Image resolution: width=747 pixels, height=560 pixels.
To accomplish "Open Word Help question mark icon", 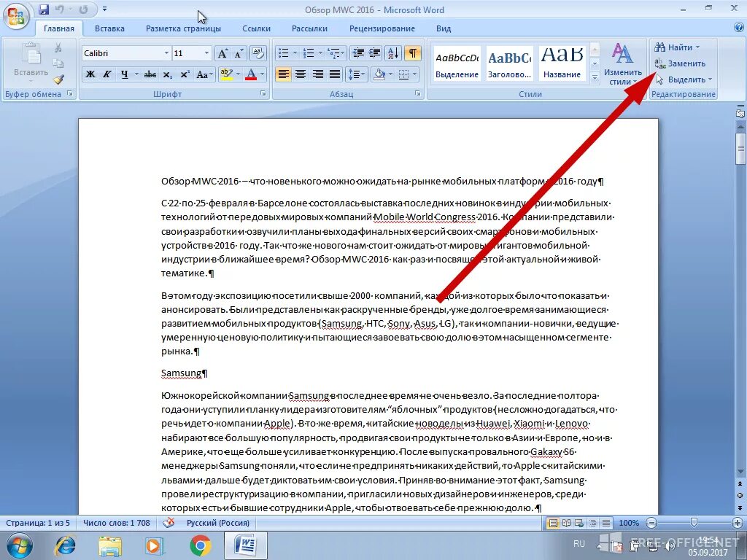I will click(x=739, y=28).
